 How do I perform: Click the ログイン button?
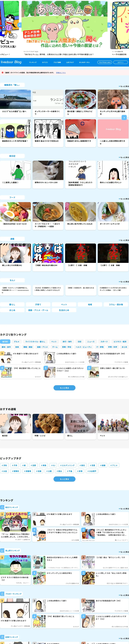click(121, 62)
